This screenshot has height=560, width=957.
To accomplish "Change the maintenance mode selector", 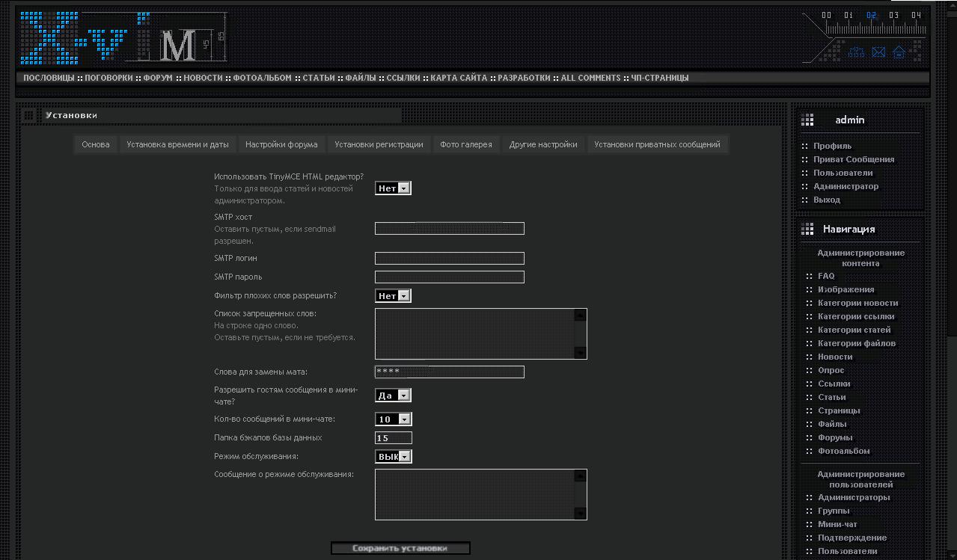I will click(393, 456).
